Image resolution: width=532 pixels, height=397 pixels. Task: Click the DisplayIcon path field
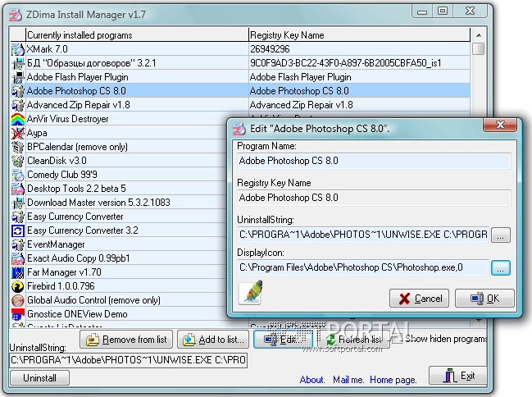pos(363,267)
